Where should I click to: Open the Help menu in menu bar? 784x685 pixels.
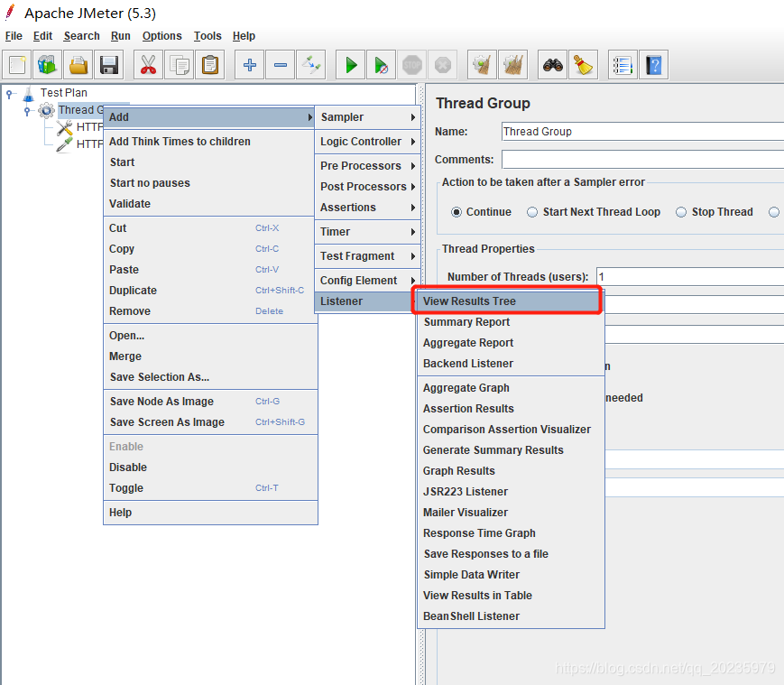pyautogui.click(x=244, y=36)
